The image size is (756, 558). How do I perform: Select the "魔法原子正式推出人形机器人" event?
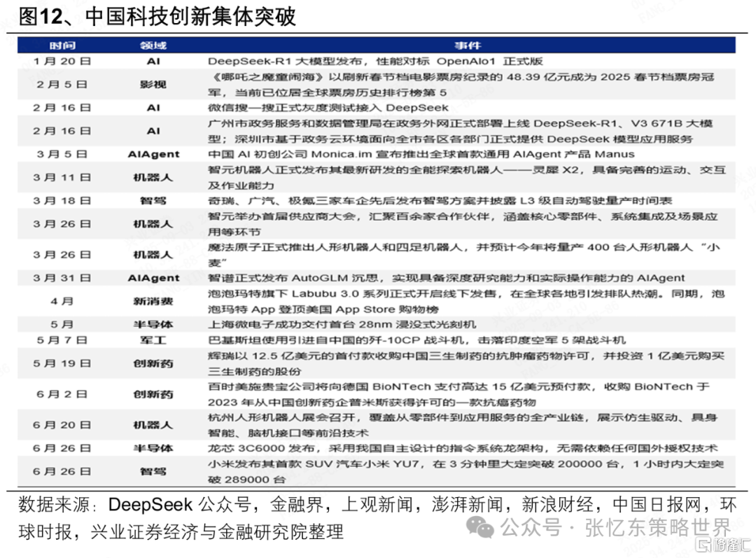point(464,255)
